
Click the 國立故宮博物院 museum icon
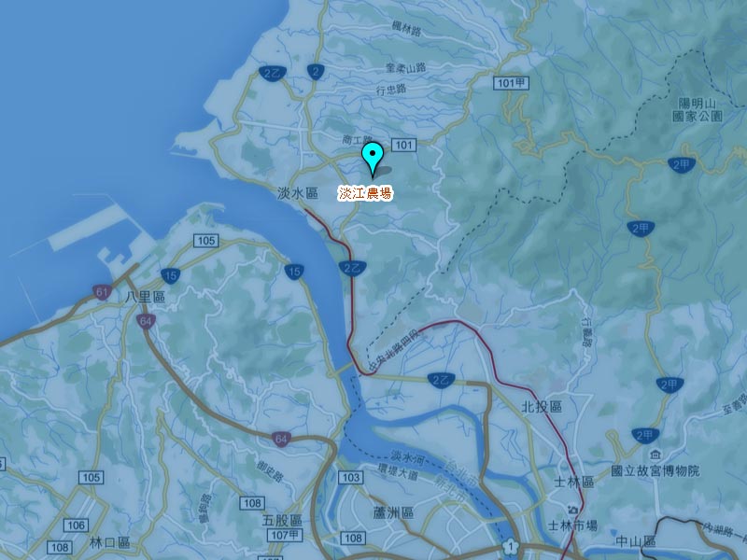(x=656, y=455)
